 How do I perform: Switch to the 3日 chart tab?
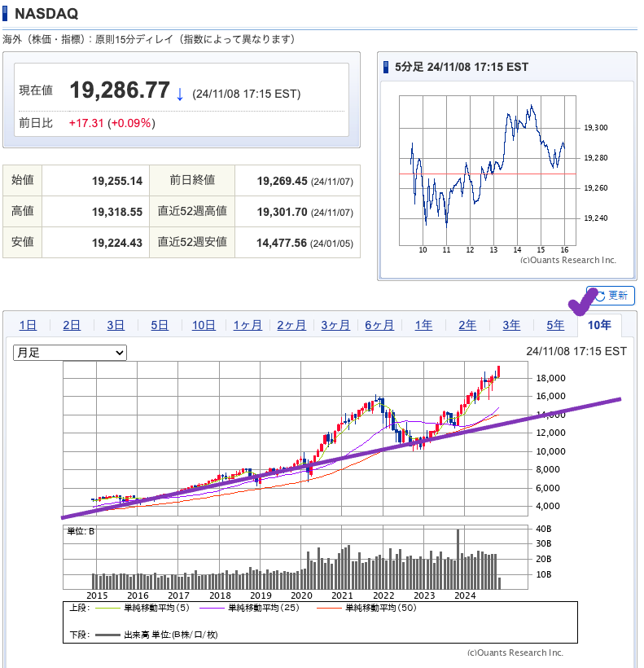(x=116, y=326)
